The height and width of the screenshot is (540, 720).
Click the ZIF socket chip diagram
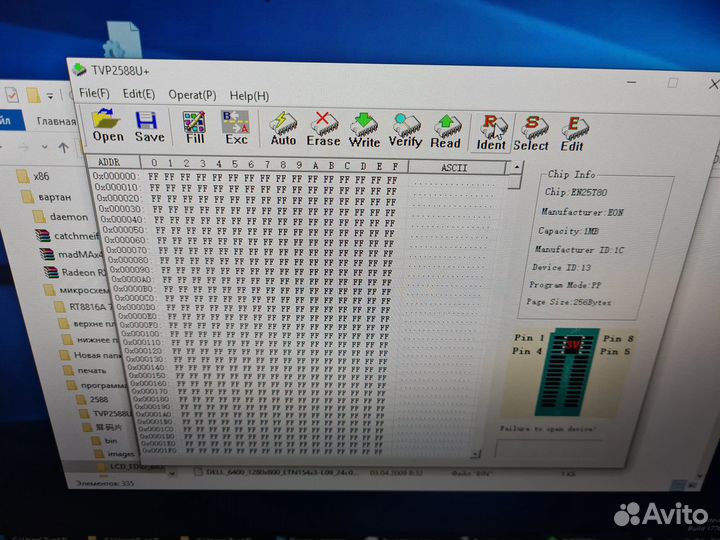coord(569,372)
